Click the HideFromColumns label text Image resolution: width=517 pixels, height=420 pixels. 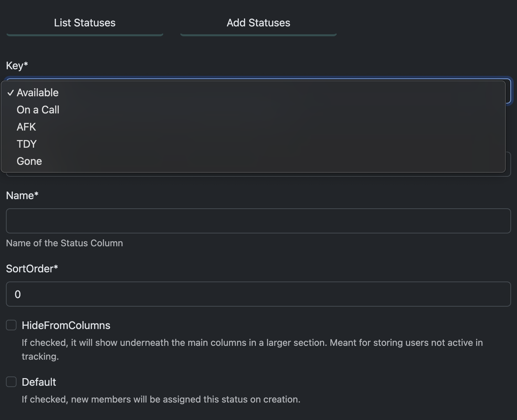[66, 326]
